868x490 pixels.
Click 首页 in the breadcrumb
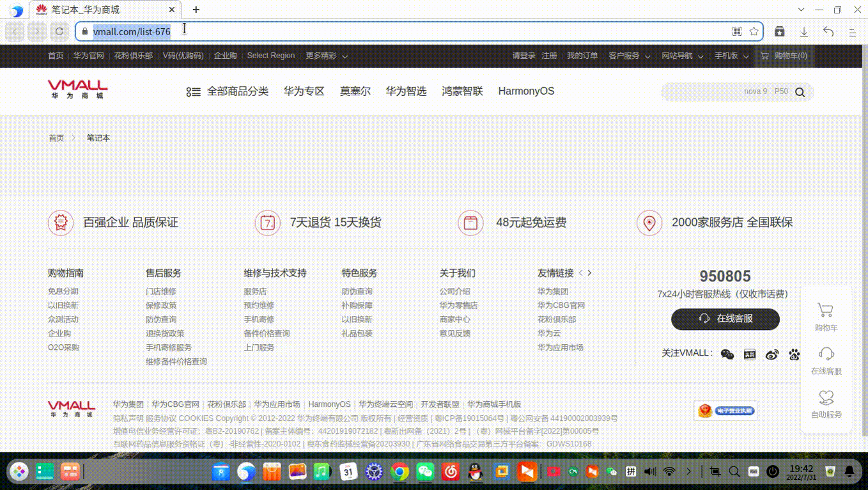click(56, 138)
